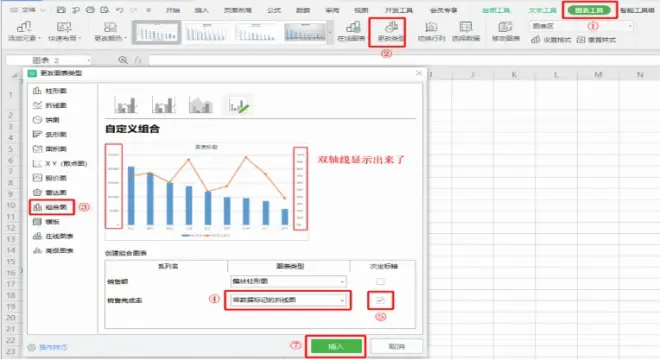The width and height of the screenshot is (660, 360).
Task: Switch to 文本工具 tab
Action: pos(543,10)
